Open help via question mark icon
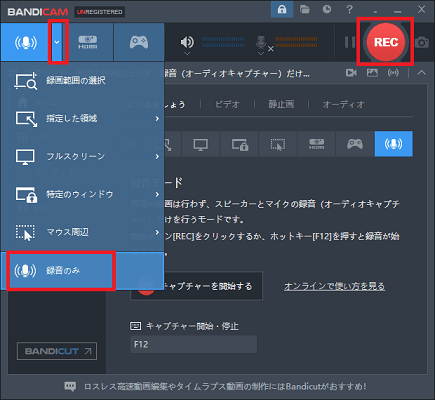 (349, 9)
